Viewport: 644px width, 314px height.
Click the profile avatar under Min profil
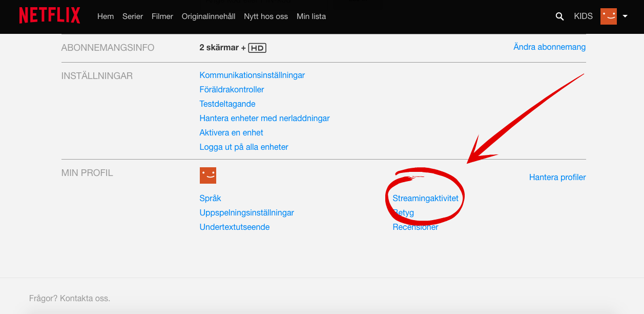click(208, 175)
